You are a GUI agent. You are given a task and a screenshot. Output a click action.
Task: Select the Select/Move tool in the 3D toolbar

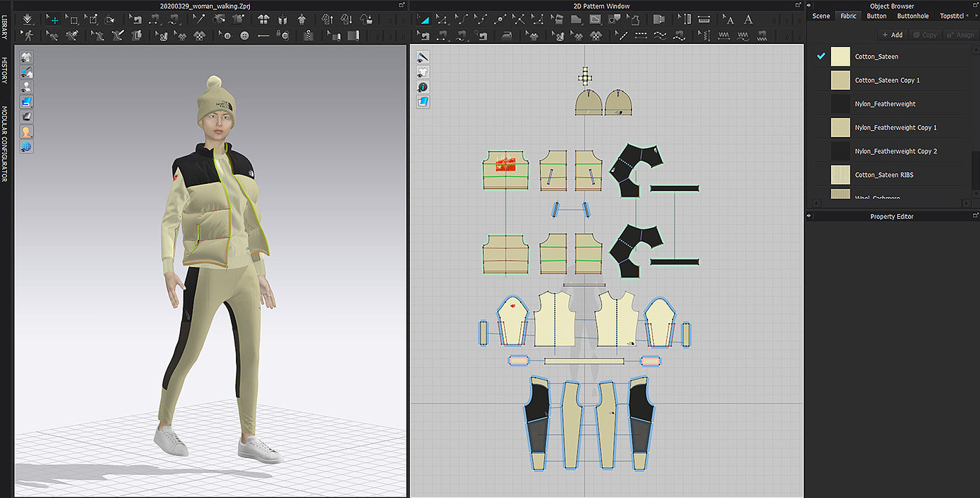click(x=54, y=19)
